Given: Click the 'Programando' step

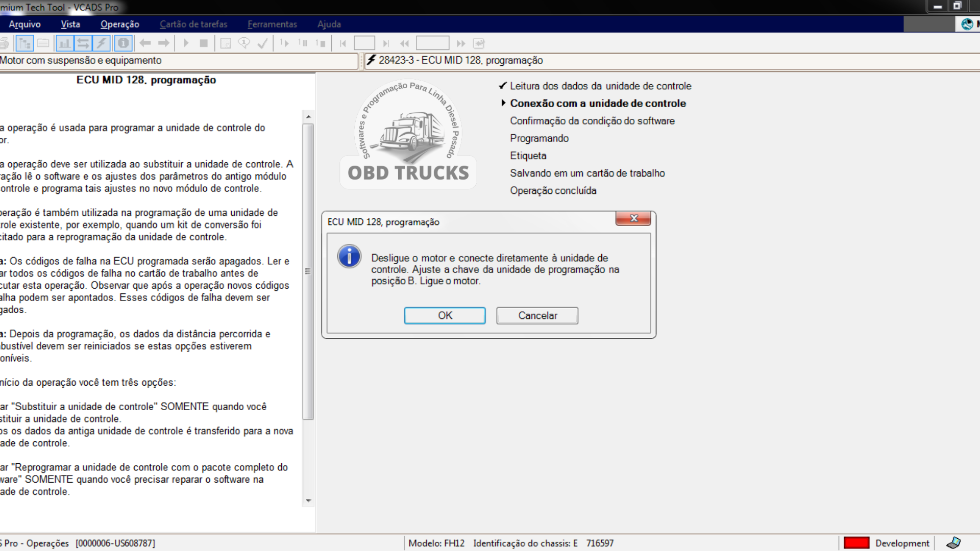Looking at the screenshot, I should [539, 138].
